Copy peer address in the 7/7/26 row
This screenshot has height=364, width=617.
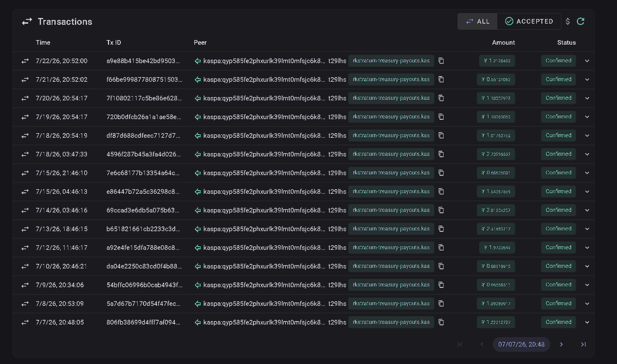441,322
